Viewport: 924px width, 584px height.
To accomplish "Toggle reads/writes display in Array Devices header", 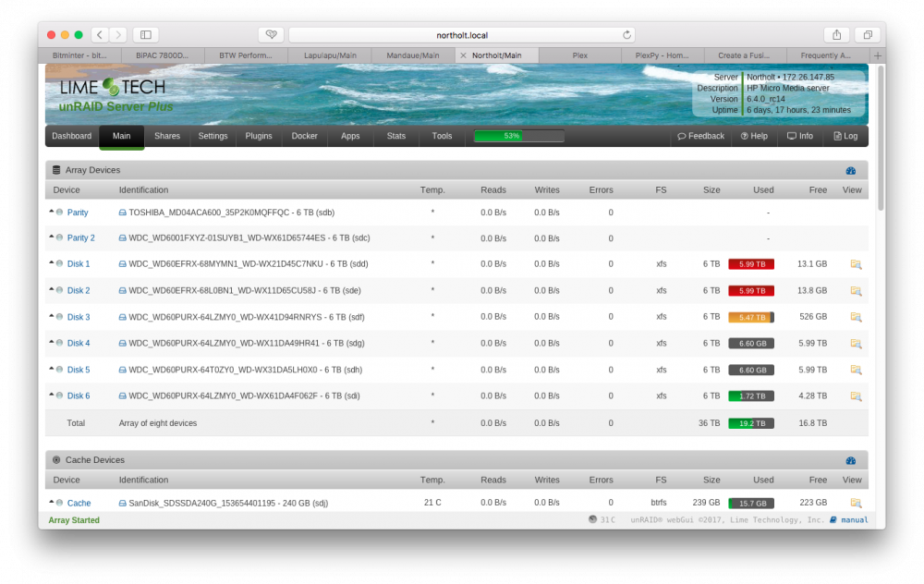I will (850, 170).
